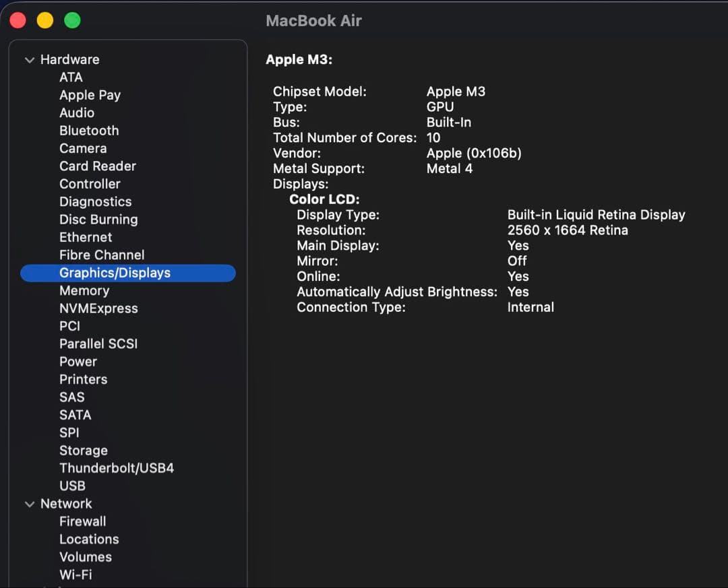Click the 2560 x 1664 Retina value

tap(568, 230)
